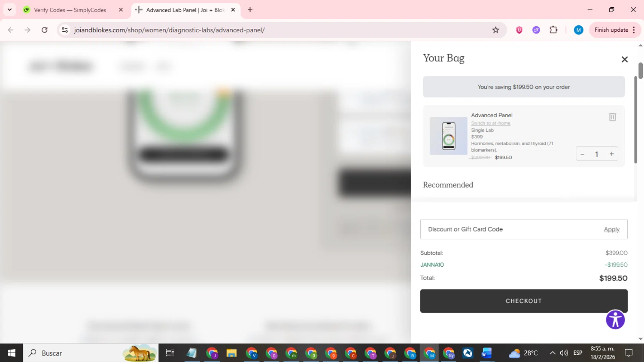Screen dimensions: 644x362
Task: Click the $399.00 subtotal value
Action: click(616, 253)
